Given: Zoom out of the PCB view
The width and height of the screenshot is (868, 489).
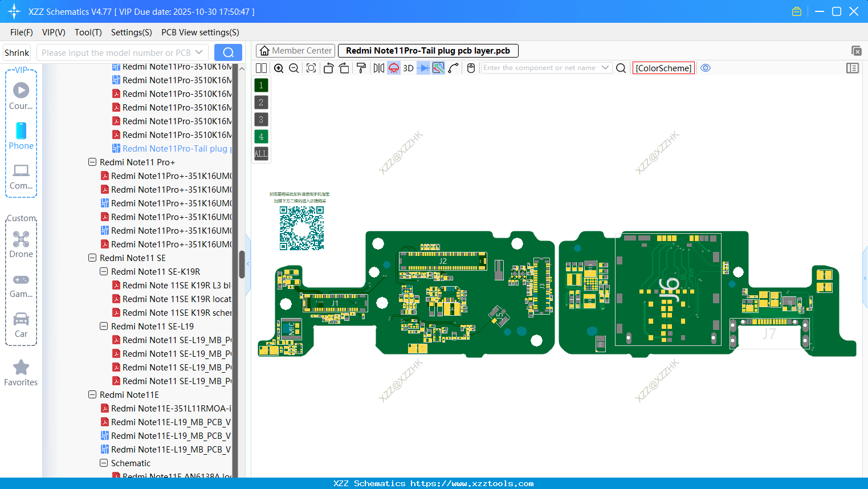Looking at the screenshot, I should point(294,68).
